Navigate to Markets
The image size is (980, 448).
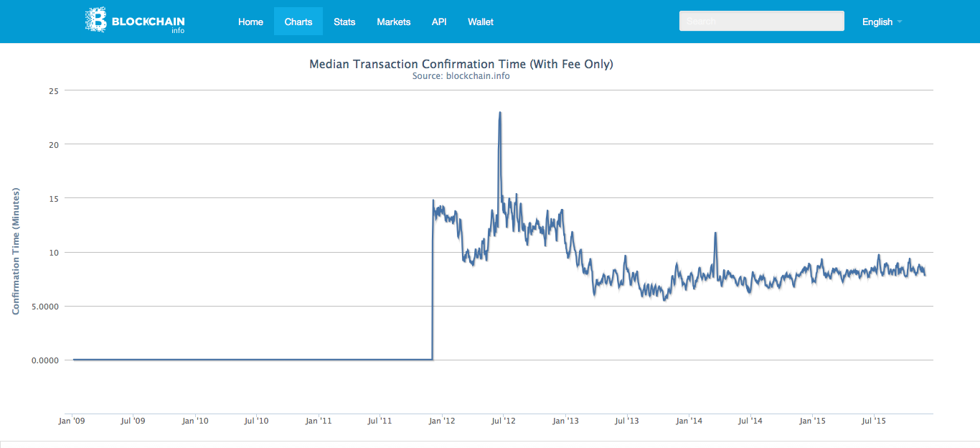tap(394, 22)
